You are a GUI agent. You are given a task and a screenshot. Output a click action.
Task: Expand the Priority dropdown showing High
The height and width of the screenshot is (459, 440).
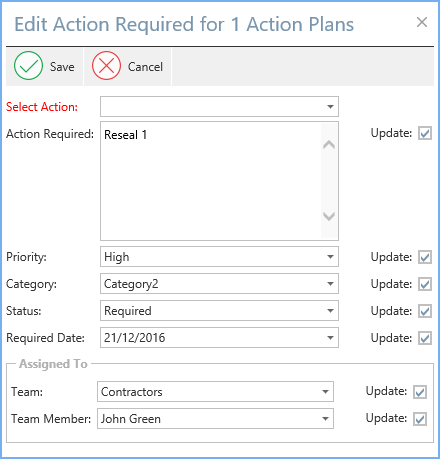coord(330,257)
